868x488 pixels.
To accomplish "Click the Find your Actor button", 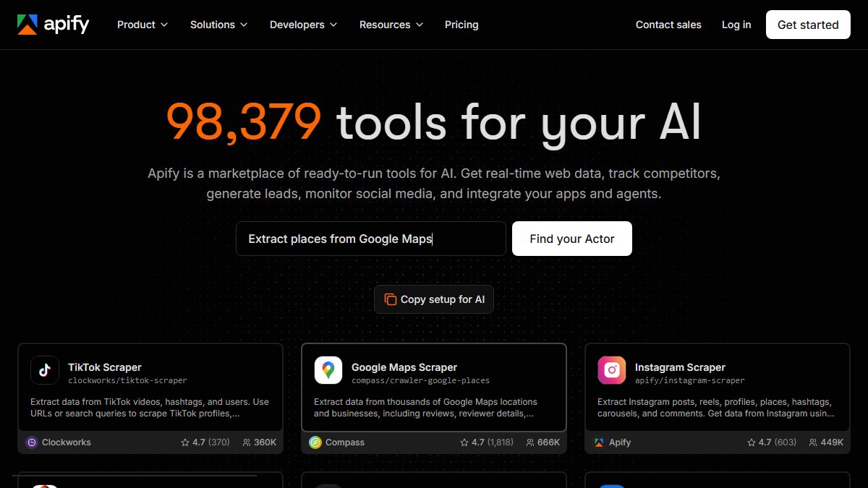I will (x=572, y=239).
